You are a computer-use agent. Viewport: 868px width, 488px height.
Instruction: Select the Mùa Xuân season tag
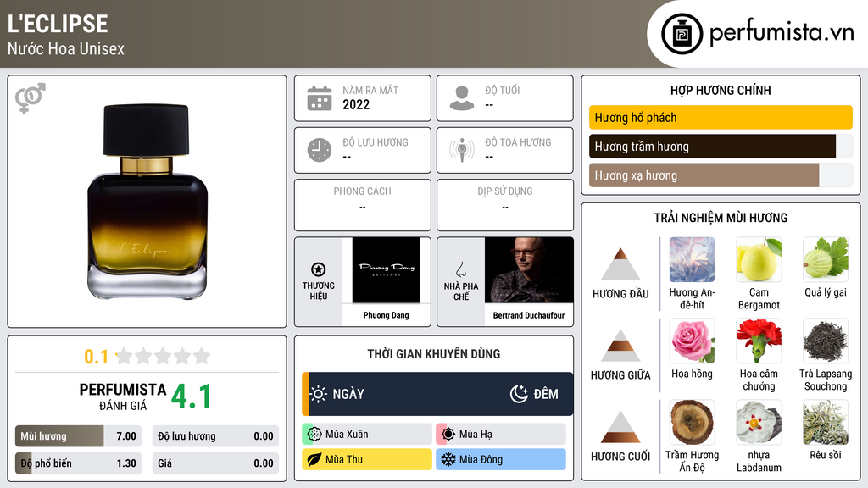[367, 435]
